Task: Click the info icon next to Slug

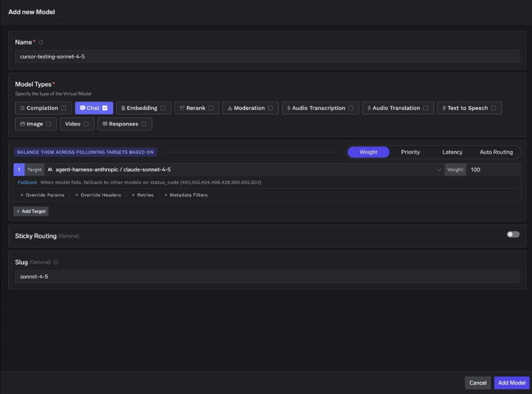Action: point(56,262)
